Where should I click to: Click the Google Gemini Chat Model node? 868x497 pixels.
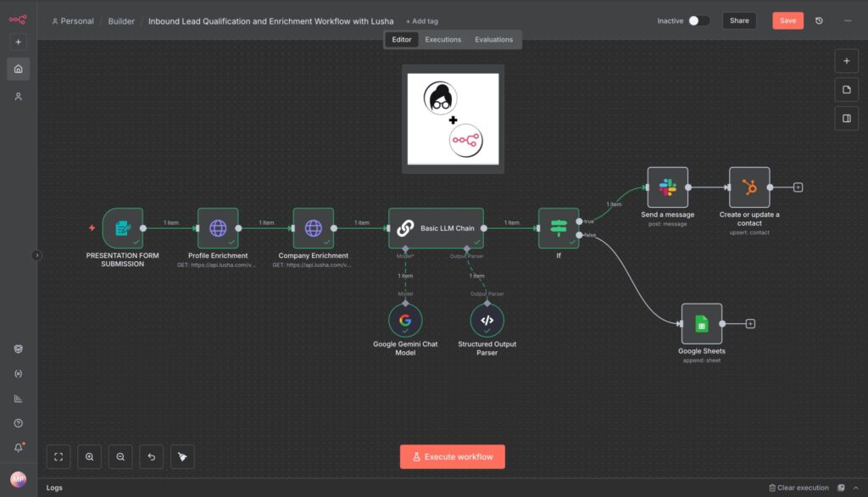(405, 321)
